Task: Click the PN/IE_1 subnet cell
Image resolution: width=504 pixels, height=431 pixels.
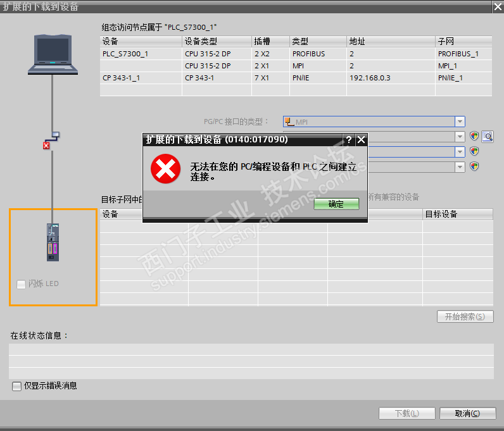Action: tap(463, 78)
